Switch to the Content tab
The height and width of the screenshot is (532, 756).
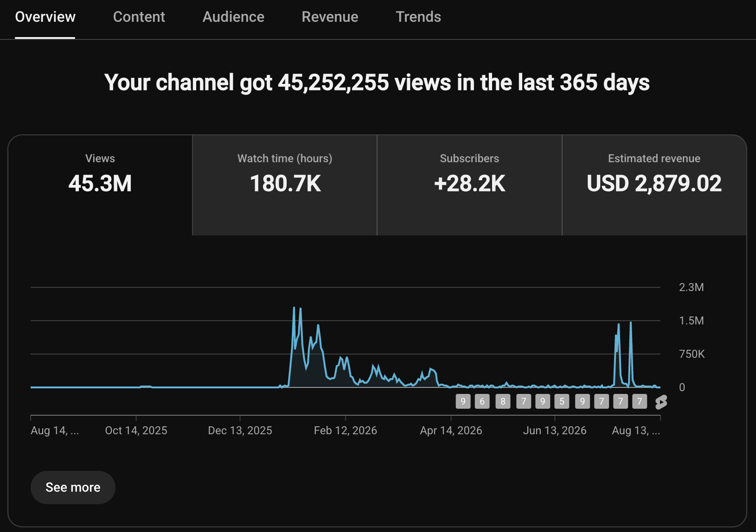click(139, 17)
